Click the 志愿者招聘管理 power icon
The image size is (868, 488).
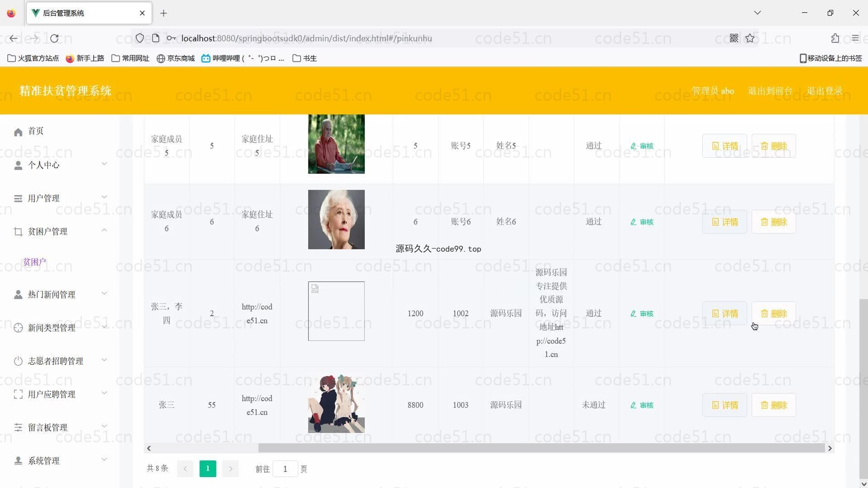[18, 361]
